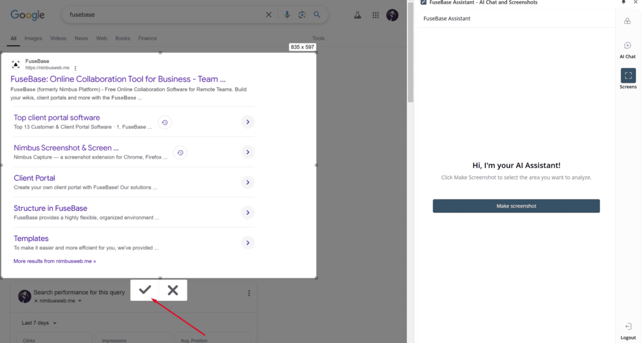
Task: Open Google Lens image search icon
Action: (302, 14)
